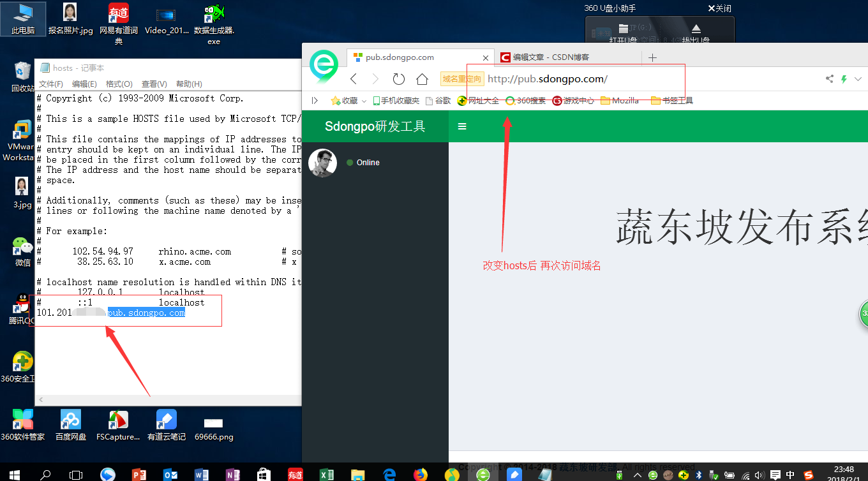
Task: Toggle the hamburger sidebar menu
Action: pyautogui.click(x=463, y=126)
